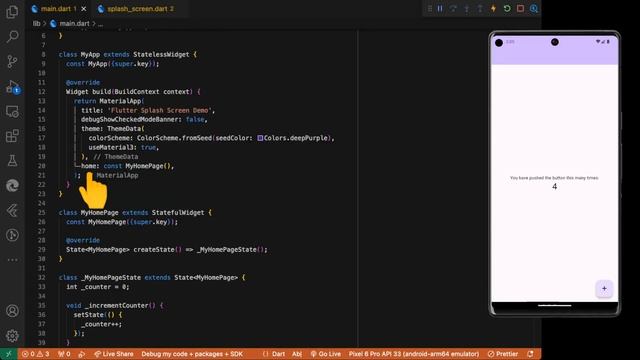
Task: Open the Edge browser tools icon
Action: [x=12, y=186]
